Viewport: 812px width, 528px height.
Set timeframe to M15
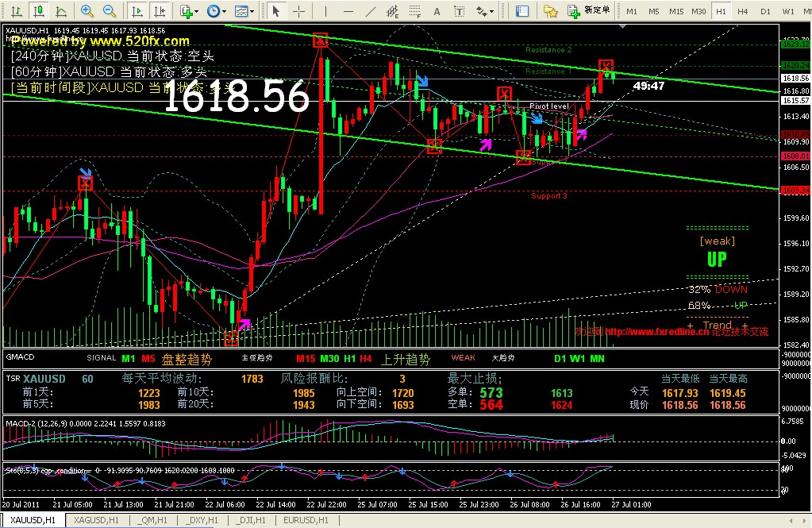tap(676, 11)
